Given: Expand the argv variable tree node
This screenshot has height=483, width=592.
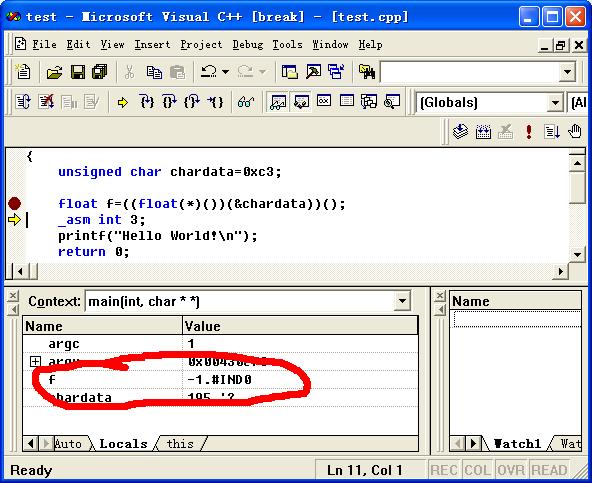Looking at the screenshot, I should pos(35,361).
